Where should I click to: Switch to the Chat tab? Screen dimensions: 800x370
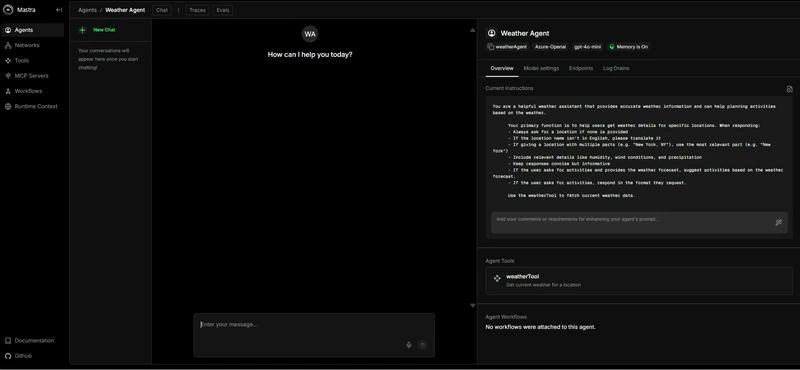(x=162, y=10)
